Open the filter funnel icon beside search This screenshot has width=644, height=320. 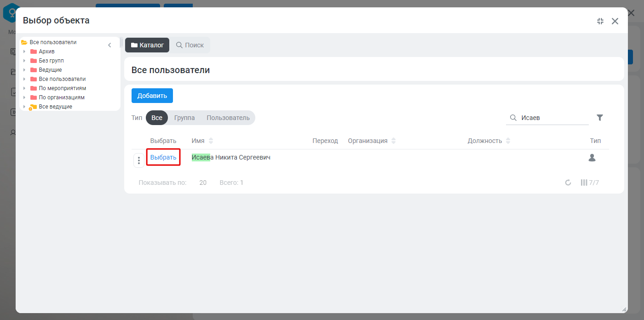pyautogui.click(x=600, y=118)
